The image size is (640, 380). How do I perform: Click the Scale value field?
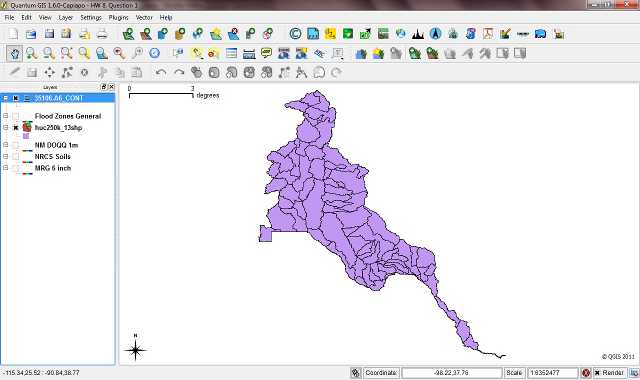click(552, 373)
